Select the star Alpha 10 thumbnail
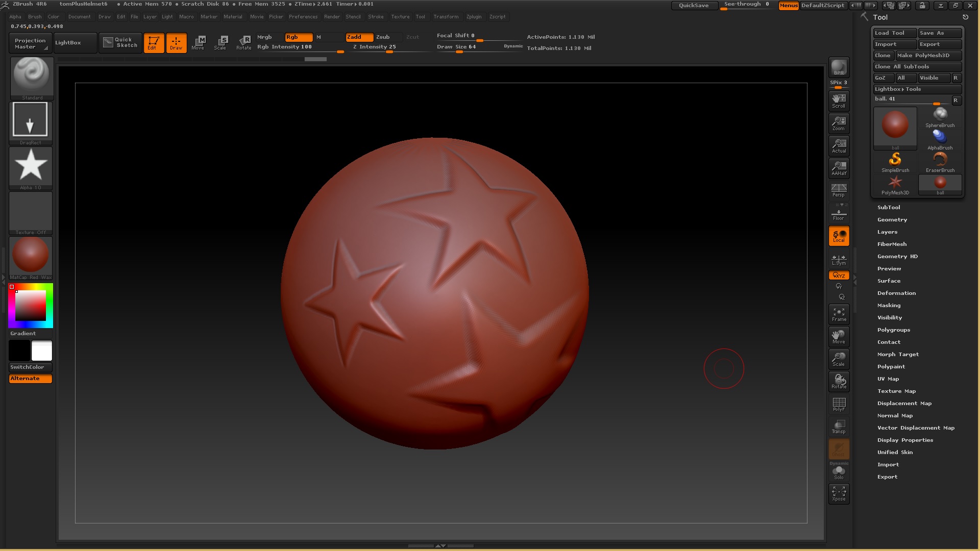980x551 pixels. point(31,166)
